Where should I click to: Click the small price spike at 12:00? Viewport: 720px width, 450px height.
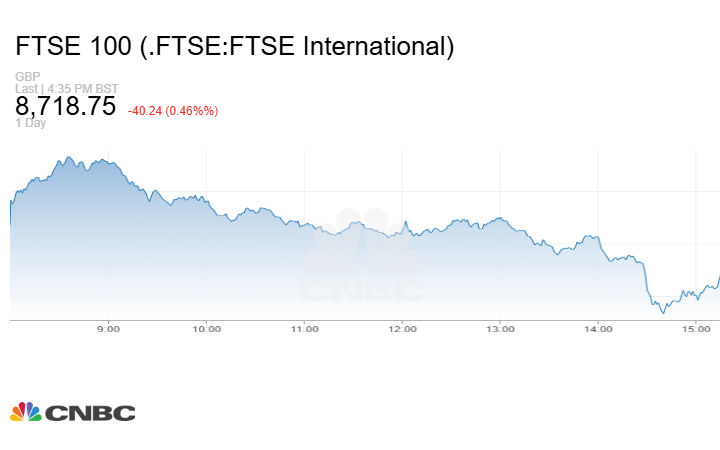[405, 222]
